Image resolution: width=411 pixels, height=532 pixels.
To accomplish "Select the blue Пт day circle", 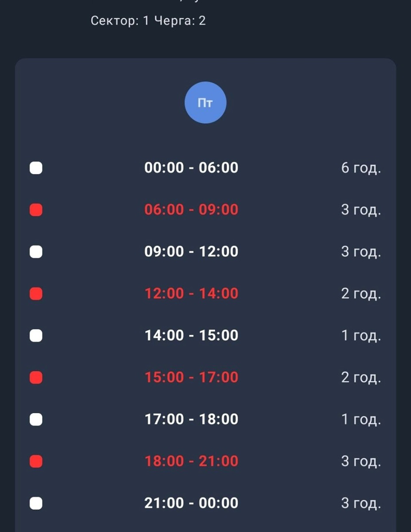I will pos(205,102).
